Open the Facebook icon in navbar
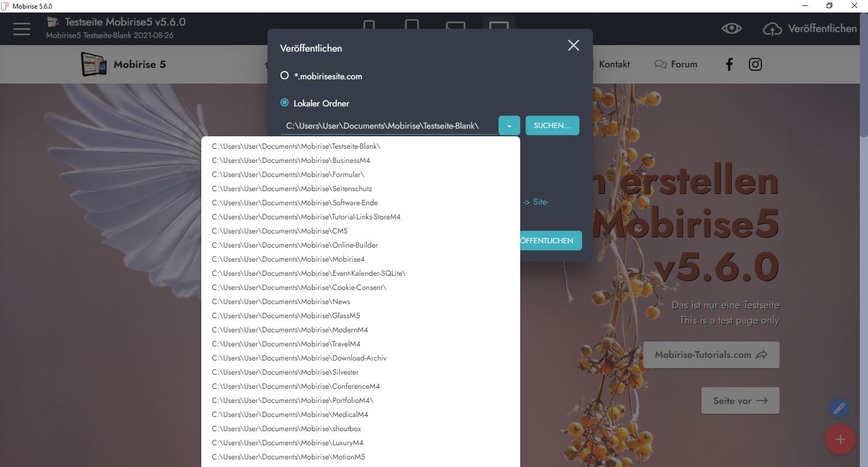 [x=729, y=65]
